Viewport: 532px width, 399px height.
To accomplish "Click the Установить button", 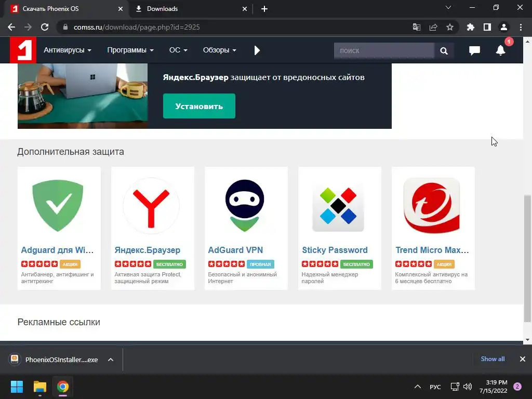I will click(x=199, y=106).
